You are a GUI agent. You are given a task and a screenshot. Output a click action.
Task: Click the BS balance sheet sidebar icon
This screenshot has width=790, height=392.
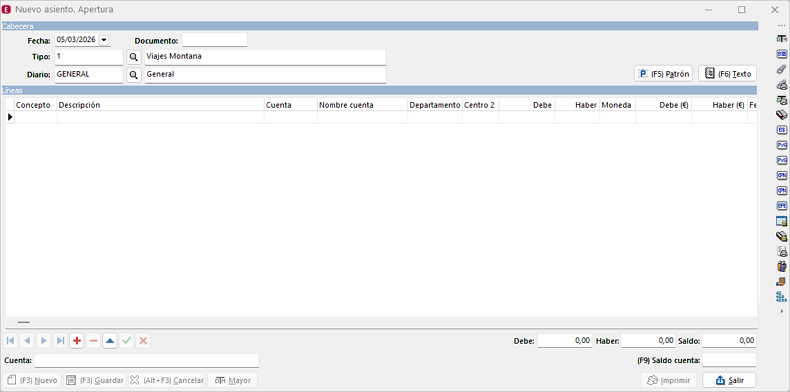click(781, 130)
